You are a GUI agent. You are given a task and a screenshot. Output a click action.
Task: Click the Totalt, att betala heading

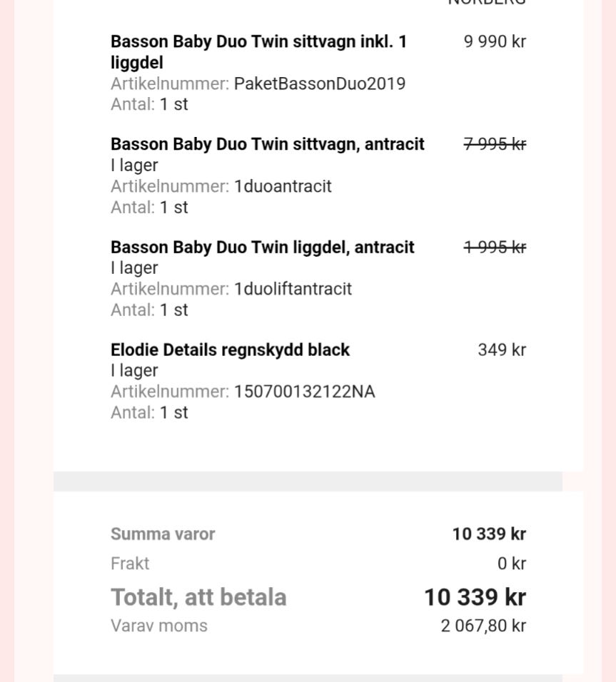(x=198, y=597)
